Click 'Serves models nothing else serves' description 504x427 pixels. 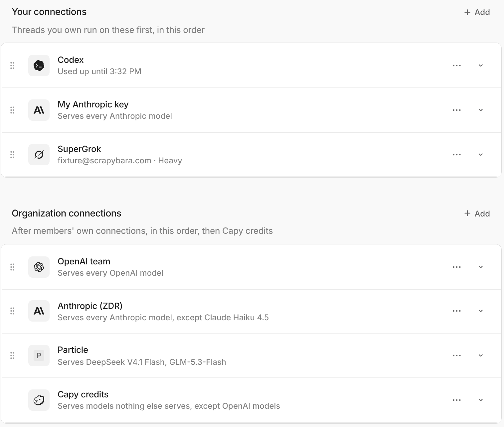pos(124,406)
